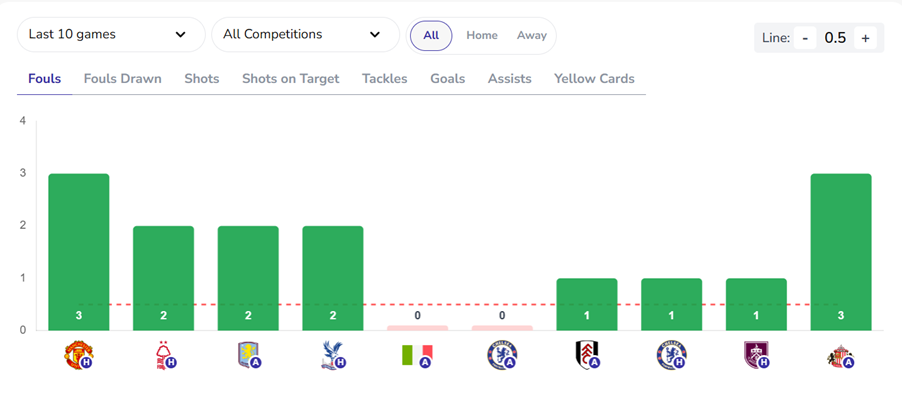View the Yellow Cards tab
Screen dimensions: 902x401
tap(594, 79)
